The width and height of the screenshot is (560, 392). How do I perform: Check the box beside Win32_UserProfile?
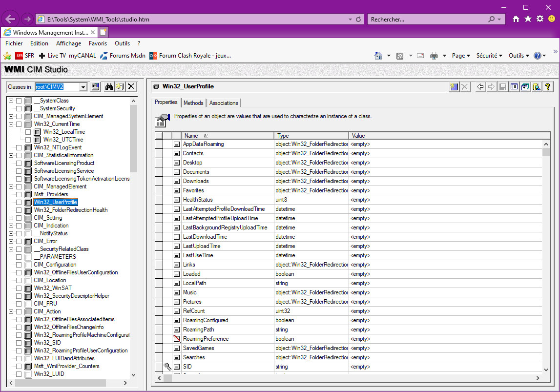tap(19, 202)
